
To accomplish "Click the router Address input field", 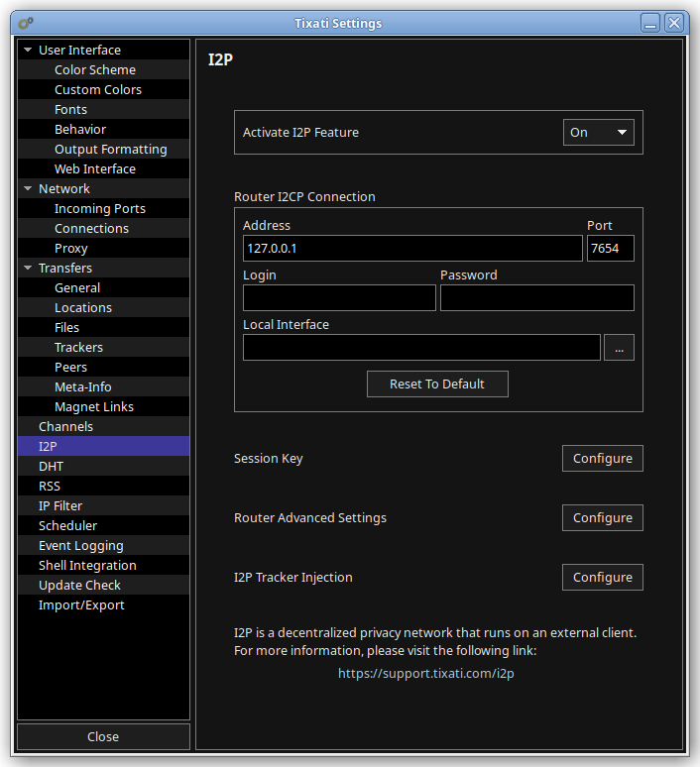I will pyautogui.click(x=412, y=248).
